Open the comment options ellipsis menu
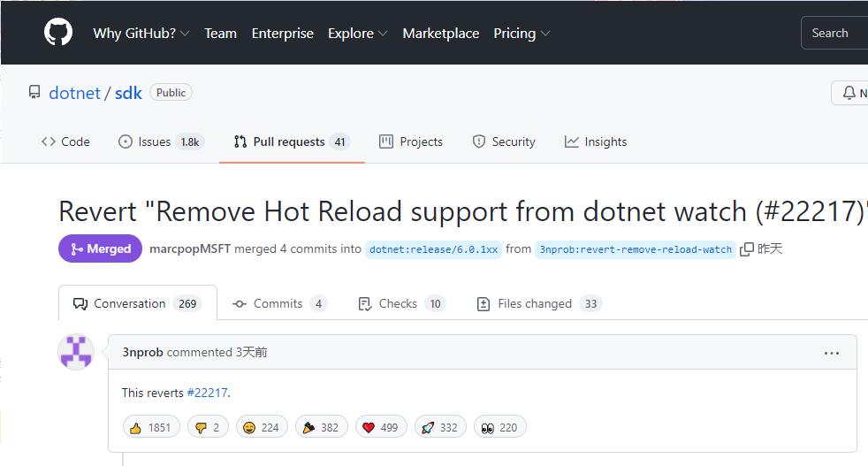This screenshot has width=868, height=466. click(x=832, y=353)
